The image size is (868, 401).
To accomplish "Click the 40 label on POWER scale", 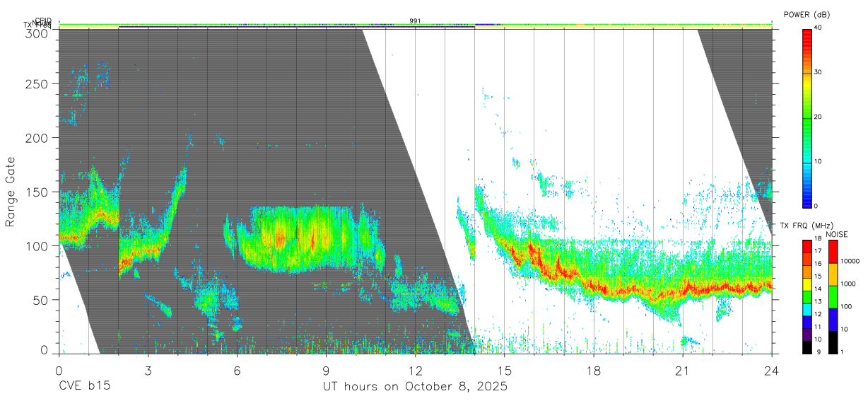I will 819,28.
